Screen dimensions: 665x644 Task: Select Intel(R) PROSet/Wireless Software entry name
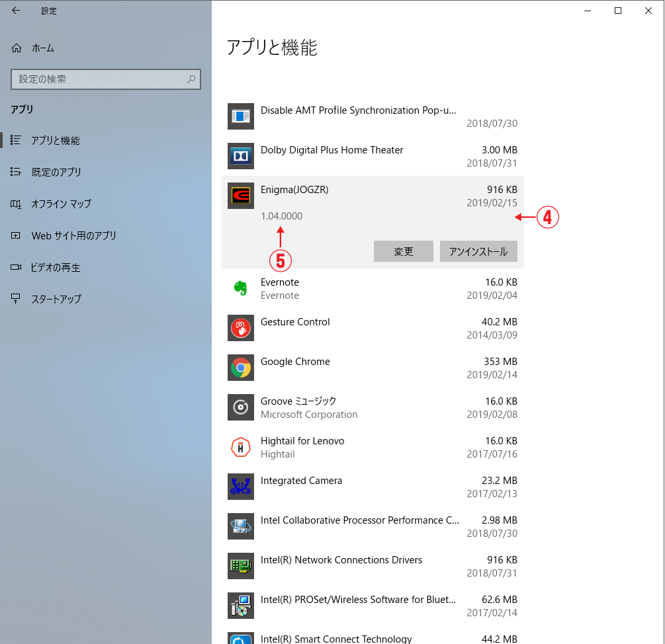[x=359, y=600]
